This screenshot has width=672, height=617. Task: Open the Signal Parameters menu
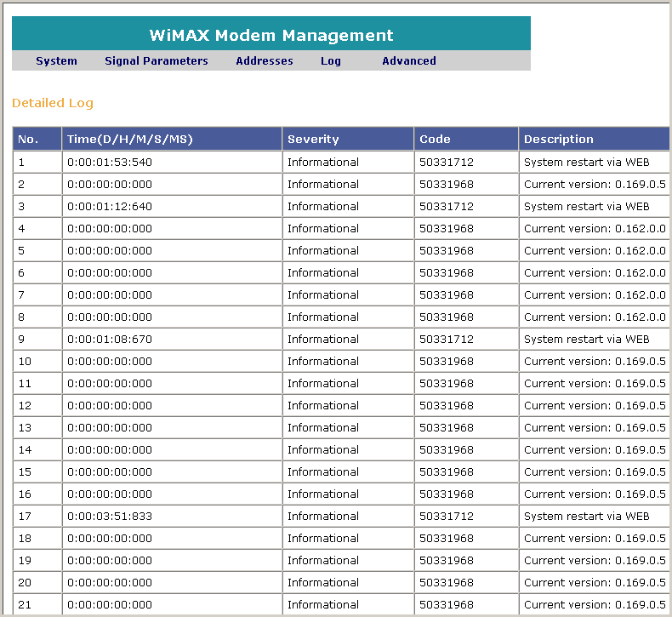point(156,61)
